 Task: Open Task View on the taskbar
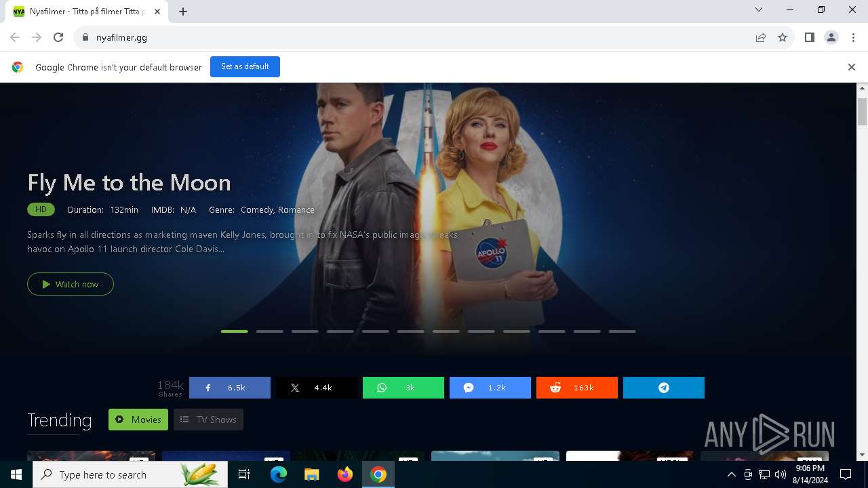pyautogui.click(x=244, y=474)
